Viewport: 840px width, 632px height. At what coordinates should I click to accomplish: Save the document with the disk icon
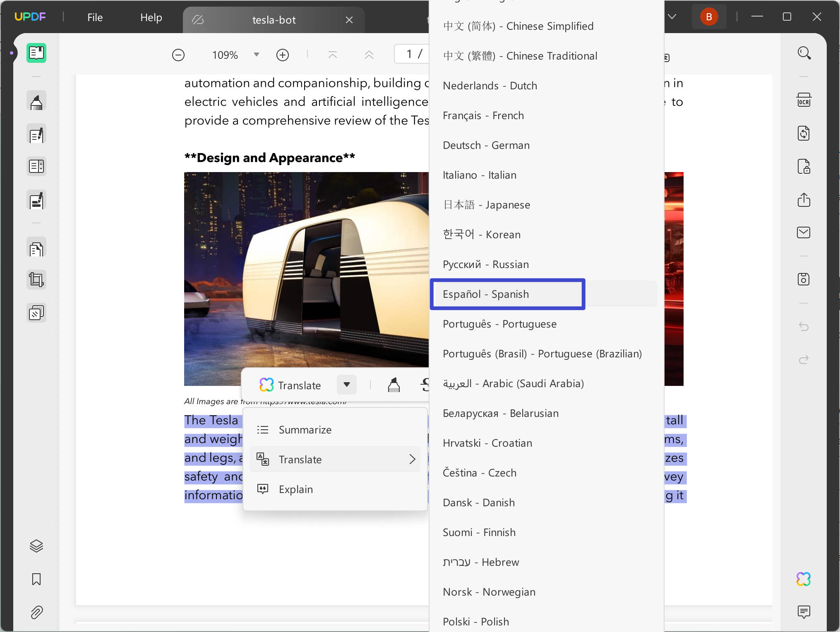point(804,279)
